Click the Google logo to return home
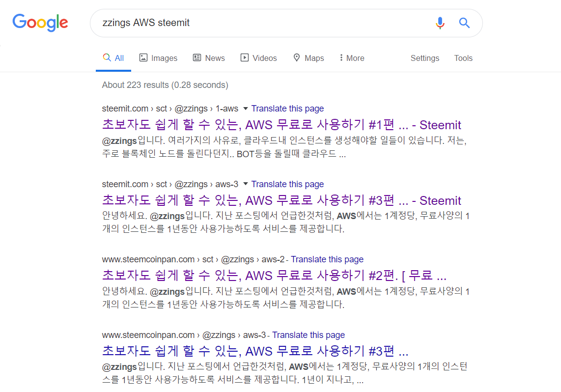This screenshot has width=561, height=392. (x=40, y=23)
